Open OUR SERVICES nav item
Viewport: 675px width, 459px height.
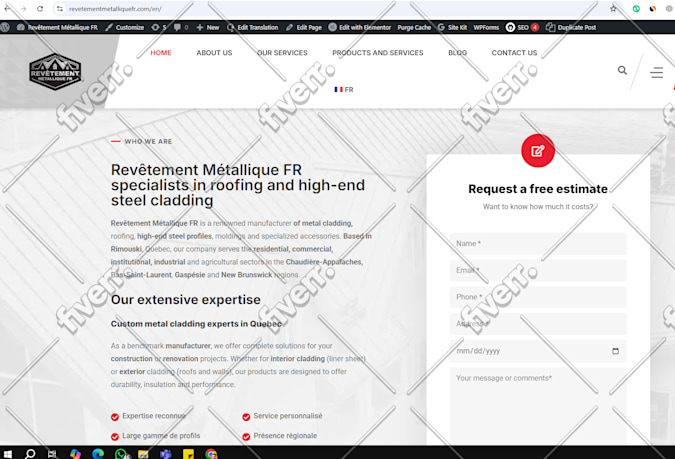pos(282,53)
